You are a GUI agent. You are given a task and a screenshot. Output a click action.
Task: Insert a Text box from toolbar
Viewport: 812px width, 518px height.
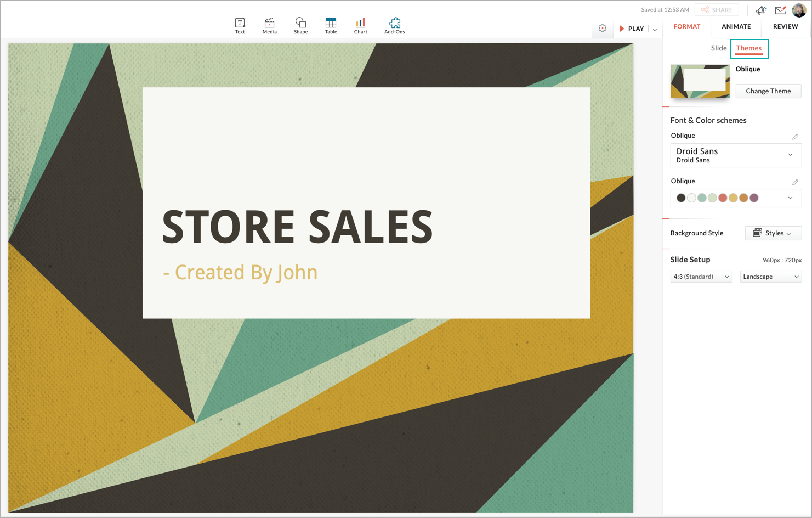coord(240,26)
